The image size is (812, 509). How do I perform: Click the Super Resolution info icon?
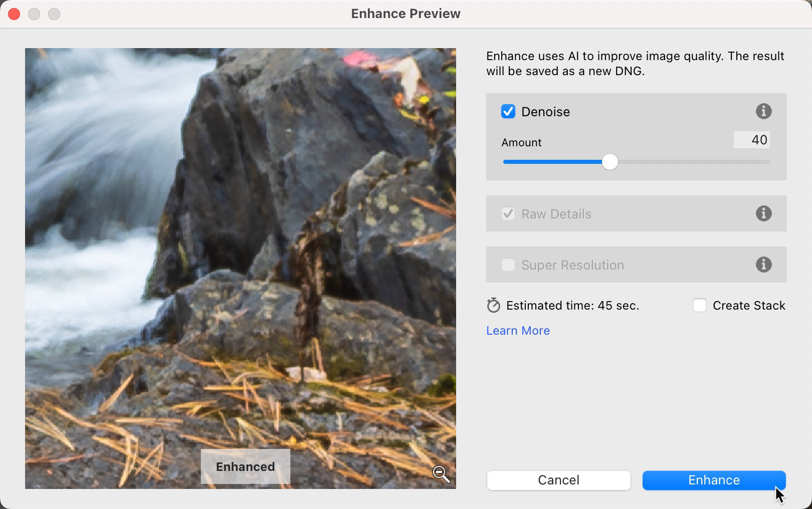tap(763, 265)
